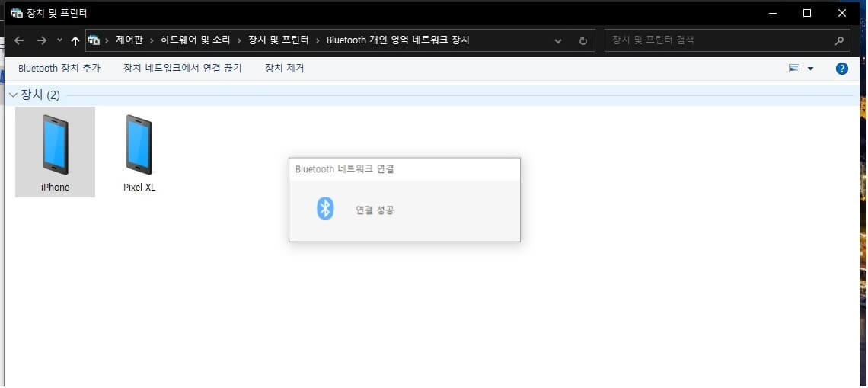Expand the chevron before 제어판 breadcrumb
Image resolution: width=868 pixels, height=388 pixels.
[107, 40]
